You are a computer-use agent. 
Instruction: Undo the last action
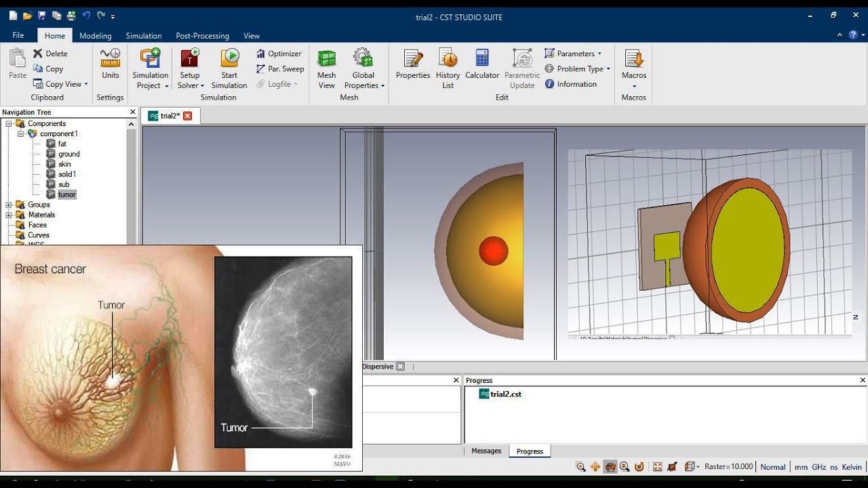coord(86,16)
